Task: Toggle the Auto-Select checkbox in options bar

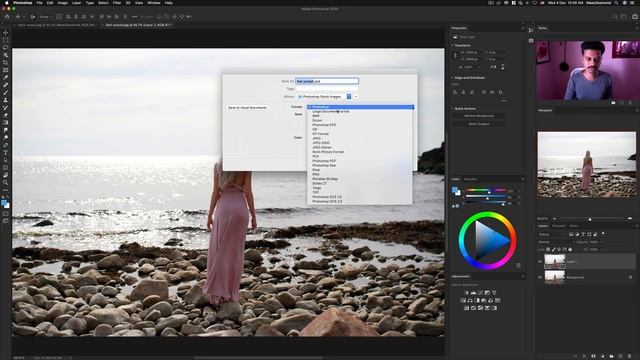Action: (33, 17)
